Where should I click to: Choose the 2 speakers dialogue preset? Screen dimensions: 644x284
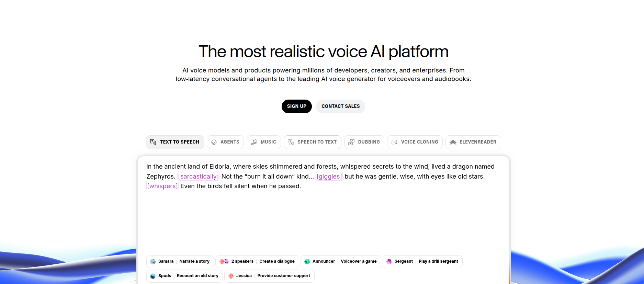coord(257,262)
